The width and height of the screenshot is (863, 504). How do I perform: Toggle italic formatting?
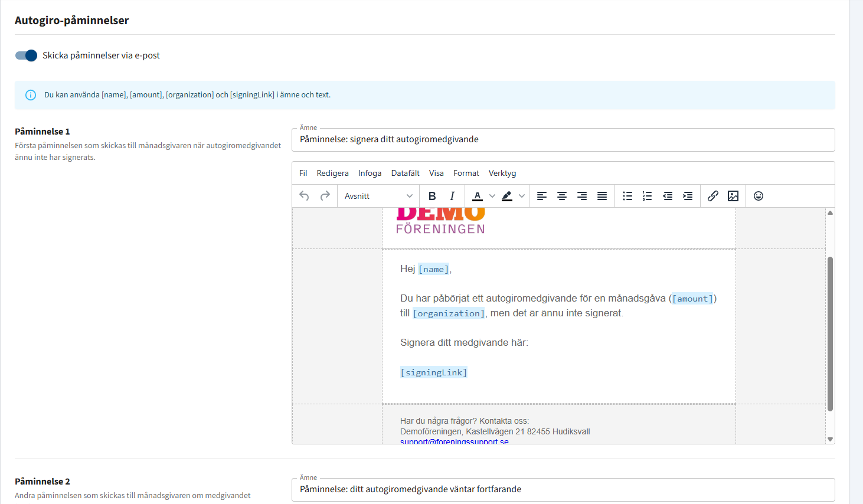coord(452,196)
